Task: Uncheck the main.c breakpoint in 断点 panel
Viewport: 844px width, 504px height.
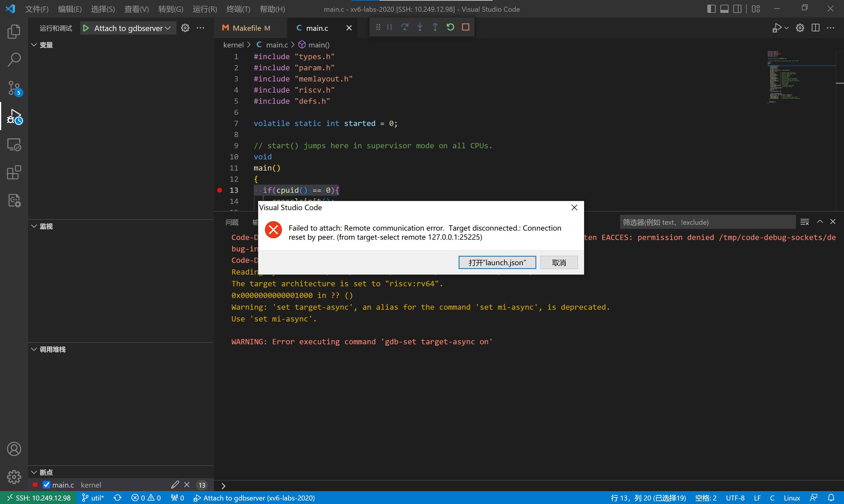Action: (x=47, y=485)
